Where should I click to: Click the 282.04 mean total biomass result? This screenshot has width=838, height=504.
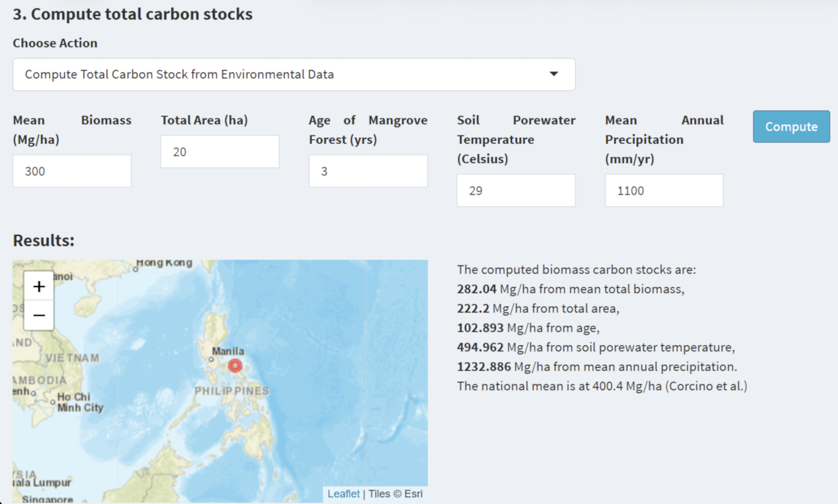click(x=476, y=289)
